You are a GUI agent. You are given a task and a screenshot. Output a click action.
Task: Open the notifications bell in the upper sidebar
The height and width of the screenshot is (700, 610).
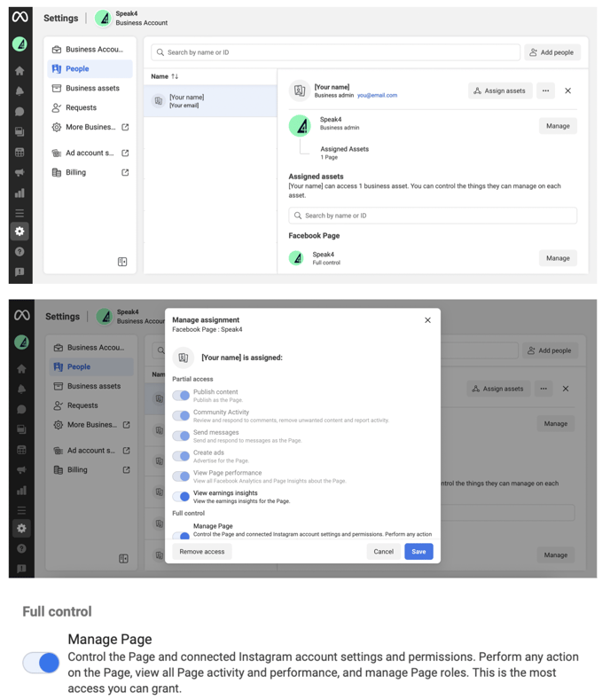[20, 91]
